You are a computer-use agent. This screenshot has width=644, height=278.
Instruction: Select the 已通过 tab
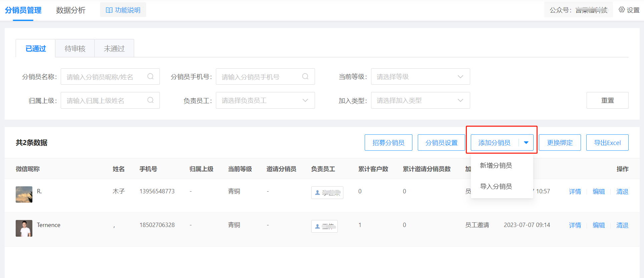[x=36, y=49]
